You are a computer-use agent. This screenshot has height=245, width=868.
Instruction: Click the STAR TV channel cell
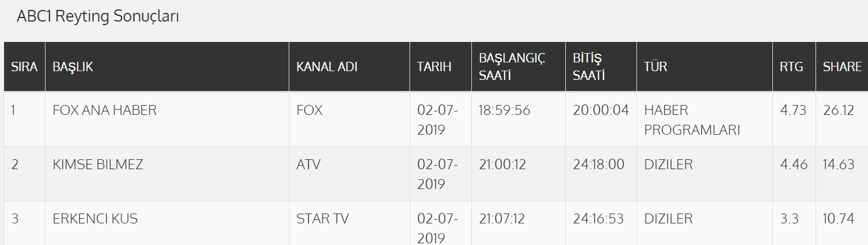(323, 219)
